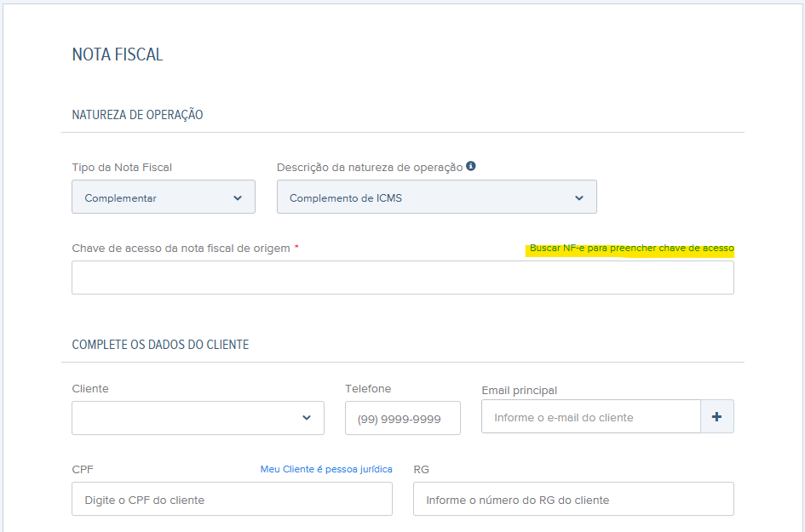This screenshot has width=805, height=532.
Task: Click the Telefone field showing (99) 9999-9999
Action: (402, 418)
